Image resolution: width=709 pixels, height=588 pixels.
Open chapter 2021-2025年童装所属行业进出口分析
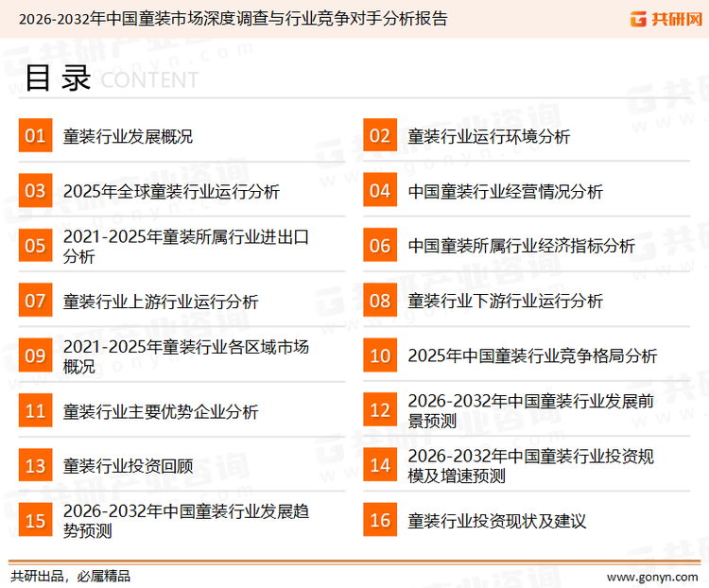click(x=186, y=246)
